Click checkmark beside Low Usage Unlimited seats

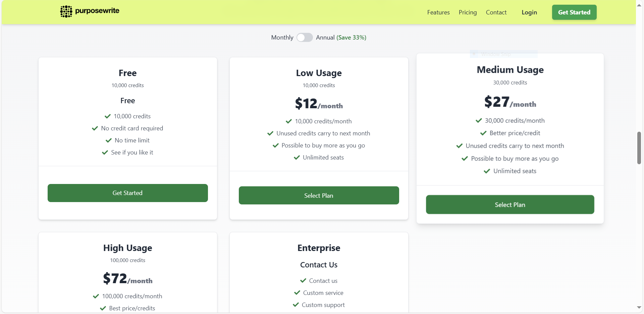click(x=297, y=158)
